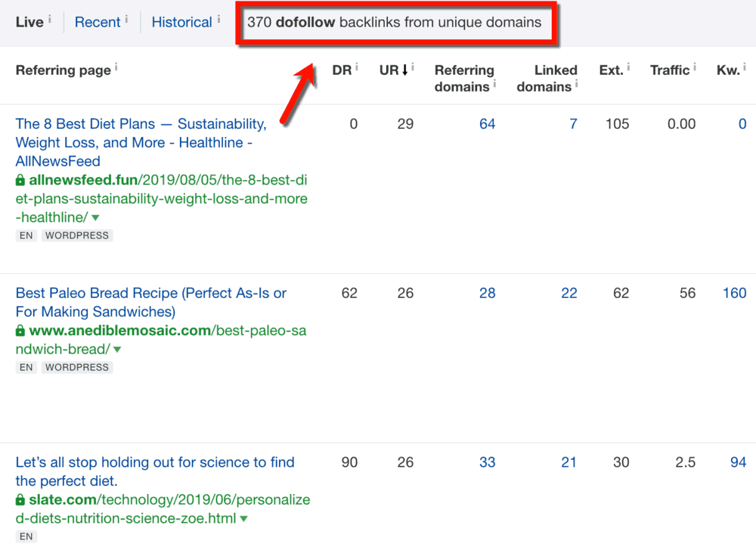Click the EN tag on the first result

click(x=26, y=235)
